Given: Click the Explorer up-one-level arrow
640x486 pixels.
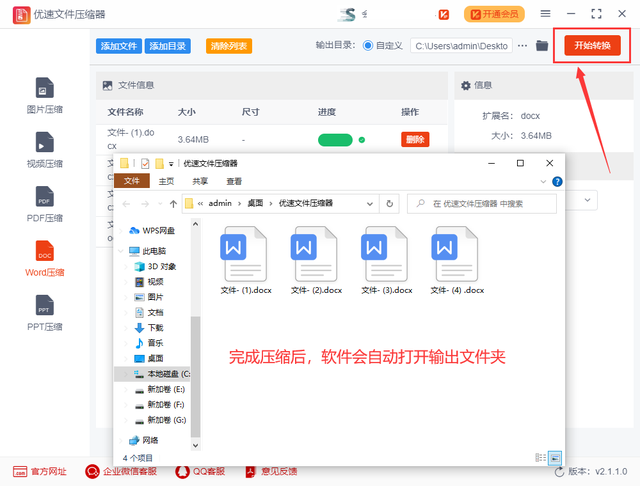Looking at the screenshot, I should (x=173, y=204).
